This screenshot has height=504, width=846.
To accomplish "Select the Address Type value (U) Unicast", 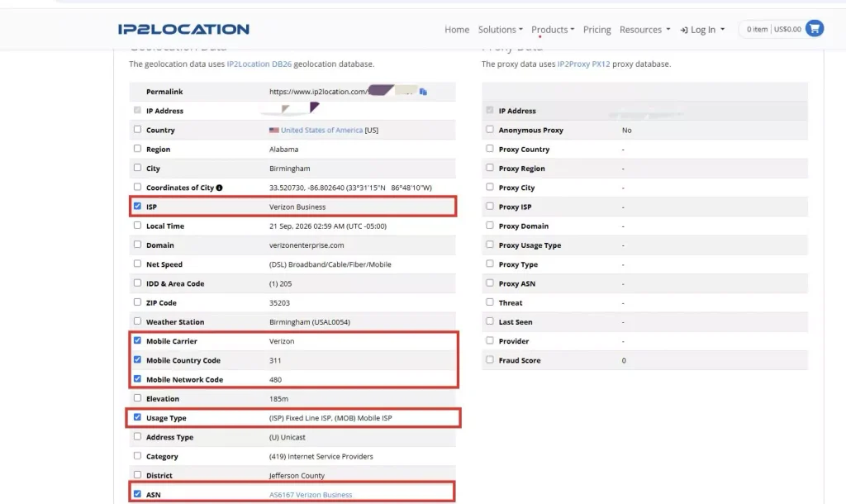I will click(287, 437).
